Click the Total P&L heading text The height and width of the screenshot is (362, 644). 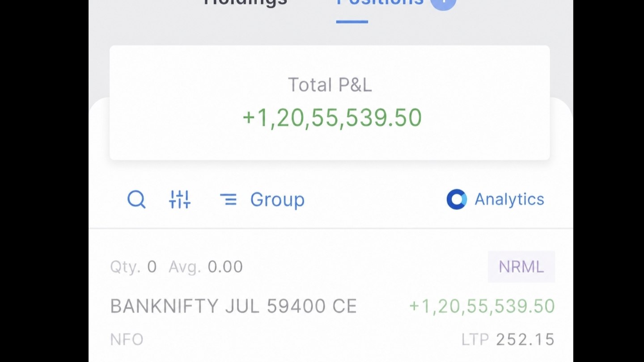click(x=330, y=85)
